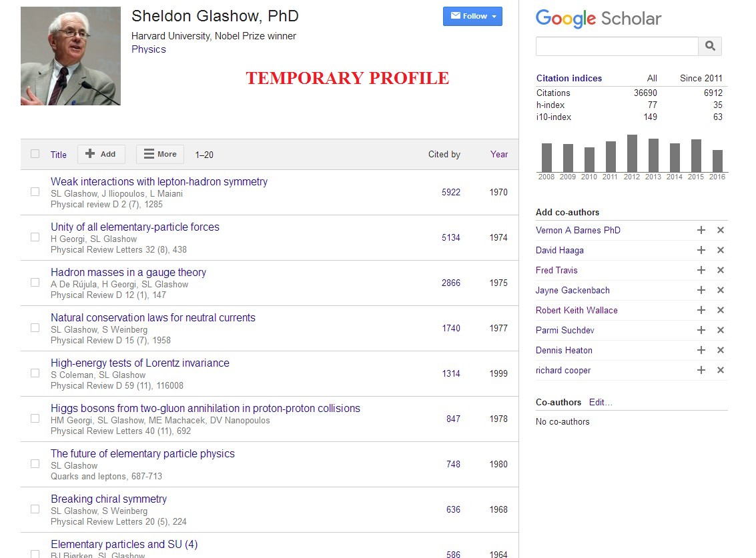
Task: Add Jayne Gackenbach as co-author
Action: [x=701, y=290]
